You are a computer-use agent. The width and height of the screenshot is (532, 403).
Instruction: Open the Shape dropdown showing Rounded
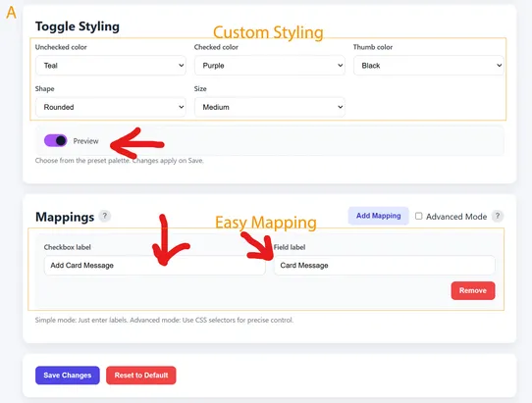111,107
